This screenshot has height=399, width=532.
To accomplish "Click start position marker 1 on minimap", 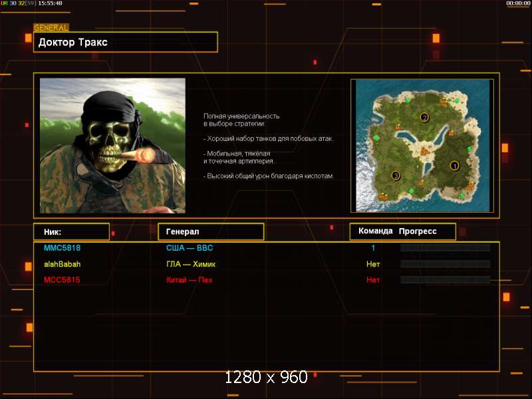I will pyautogui.click(x=454, y=166).
